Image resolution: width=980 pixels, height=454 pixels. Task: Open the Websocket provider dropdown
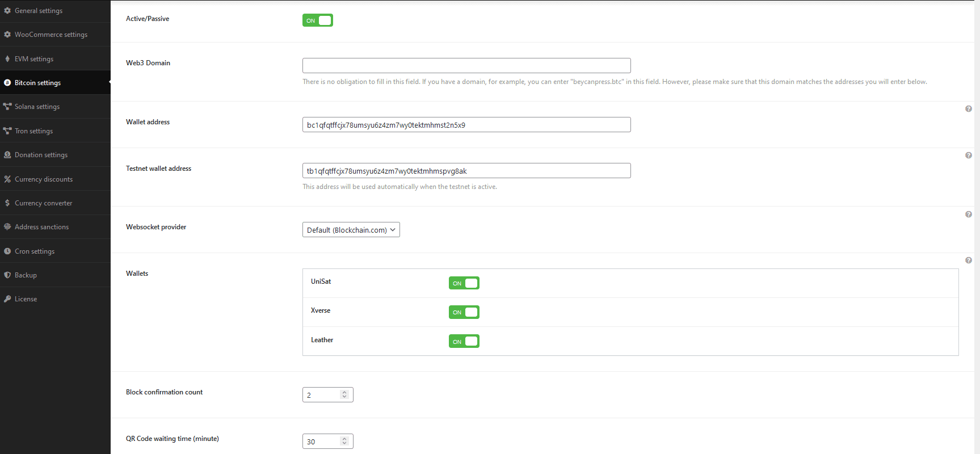351,230
